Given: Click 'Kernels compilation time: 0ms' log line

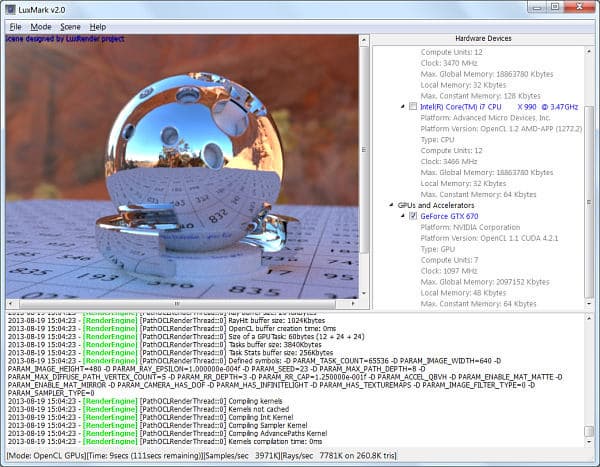Looking at the screenshot, I should coord(165,441).
